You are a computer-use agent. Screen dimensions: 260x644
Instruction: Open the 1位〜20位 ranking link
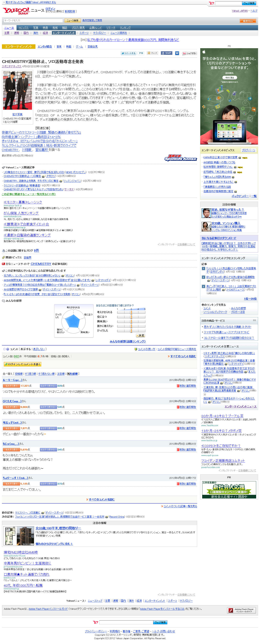click(x=250, y=299)
